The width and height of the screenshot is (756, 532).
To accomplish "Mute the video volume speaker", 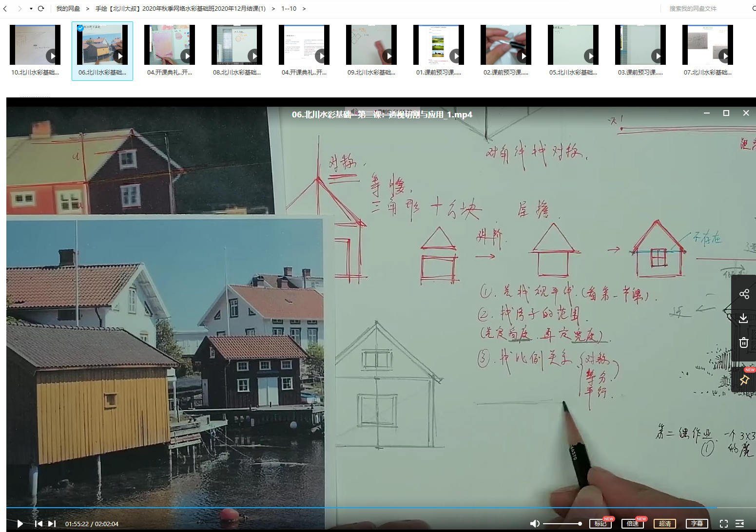I will tap(535, 524).
